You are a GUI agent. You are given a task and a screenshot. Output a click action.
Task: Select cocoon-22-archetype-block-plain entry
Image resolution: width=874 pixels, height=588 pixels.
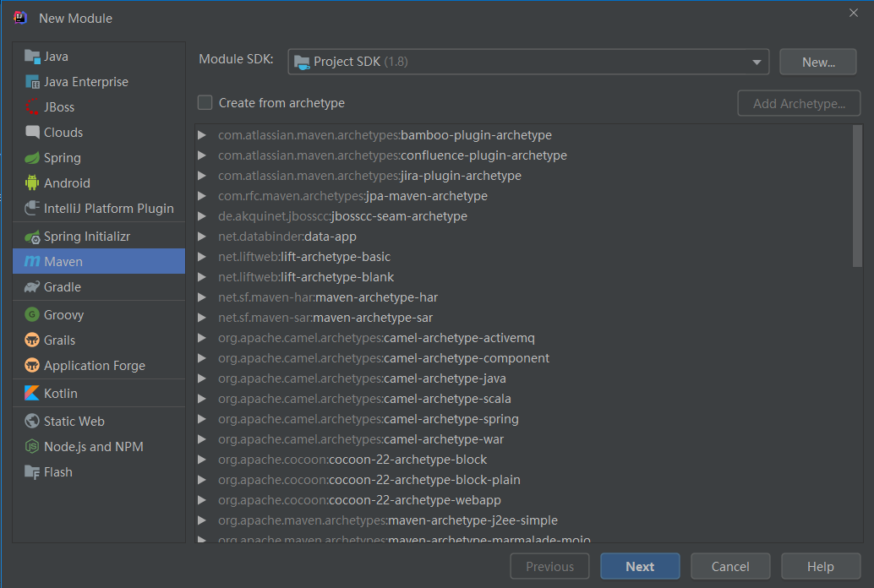(369, 480)
